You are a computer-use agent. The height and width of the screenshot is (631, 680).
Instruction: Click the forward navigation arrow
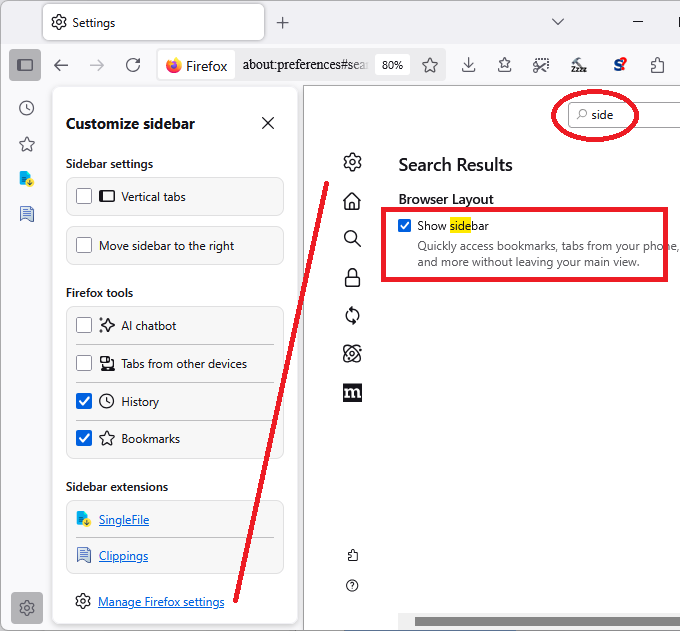(x=97, y=65)
